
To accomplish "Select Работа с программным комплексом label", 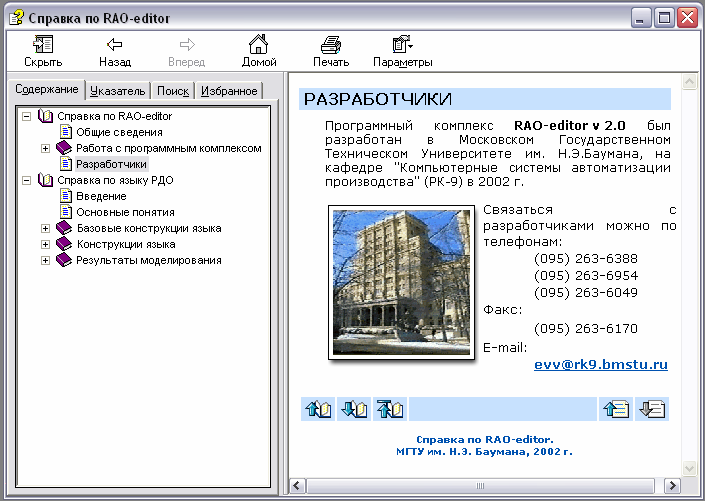I will (169, 148).
